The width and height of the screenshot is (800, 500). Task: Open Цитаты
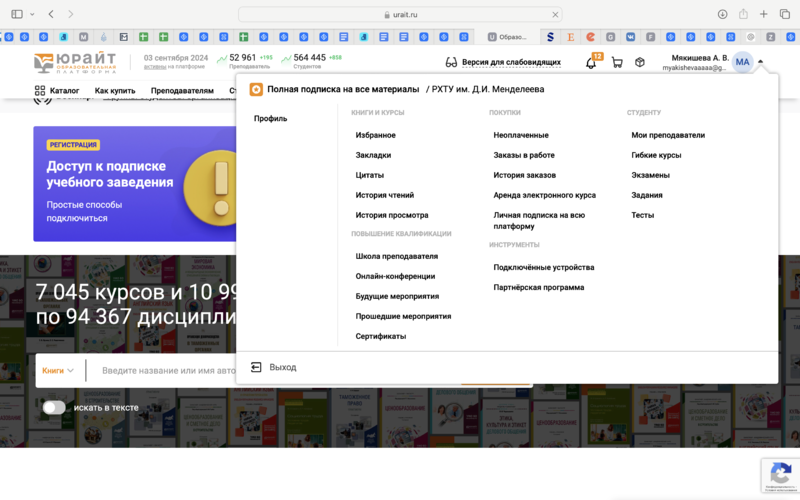tap(369, 175)
